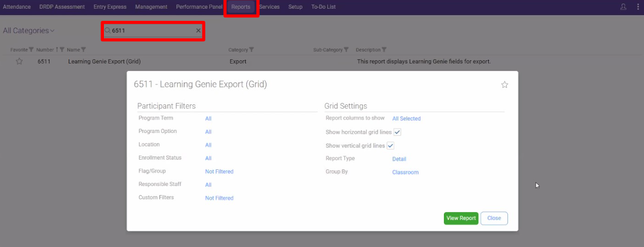Screen dimensions: 644x247
Task: Click the search field containing 6511
Action: (x=153, y=31)
